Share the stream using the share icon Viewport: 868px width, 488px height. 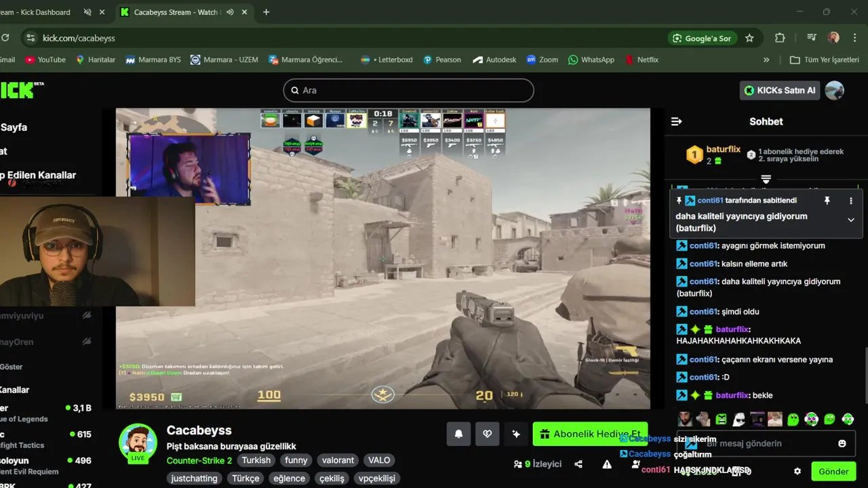click(x=578, y=464)
